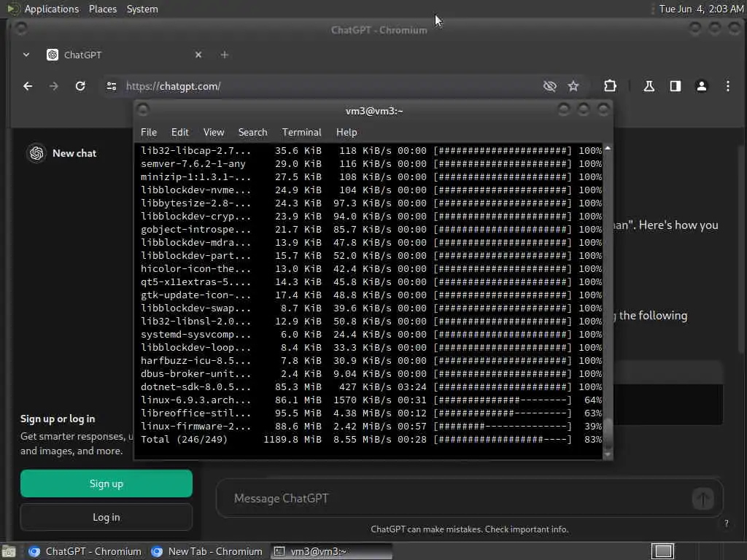This screenshot has width=747, height=560.
Task: Open site information icon in address bar
Action: [112, 86]
